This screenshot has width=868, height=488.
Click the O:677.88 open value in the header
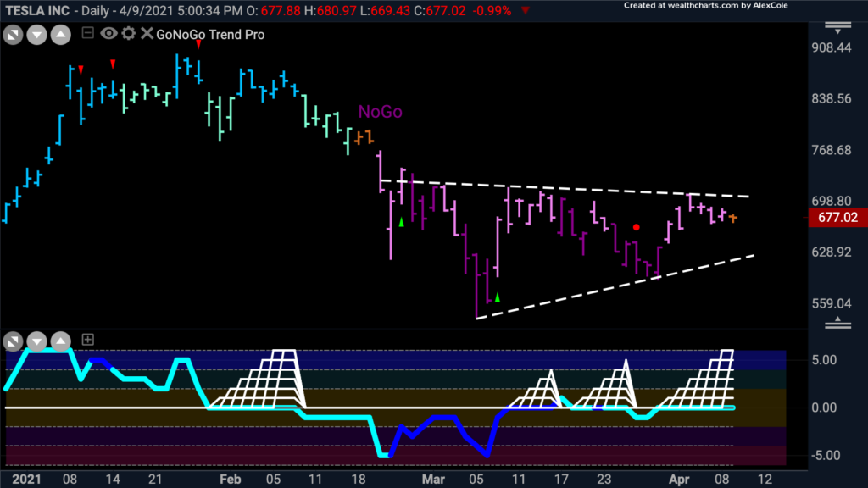point(273,10)
